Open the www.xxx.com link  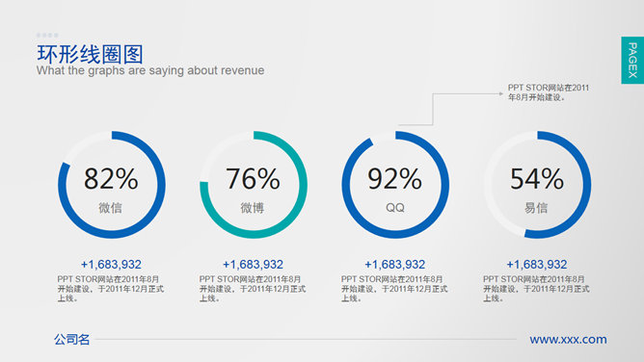[x=568, y=340]
